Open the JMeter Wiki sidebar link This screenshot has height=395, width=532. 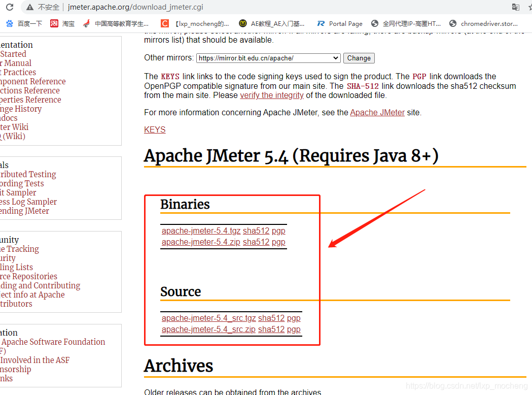[14, 127]
